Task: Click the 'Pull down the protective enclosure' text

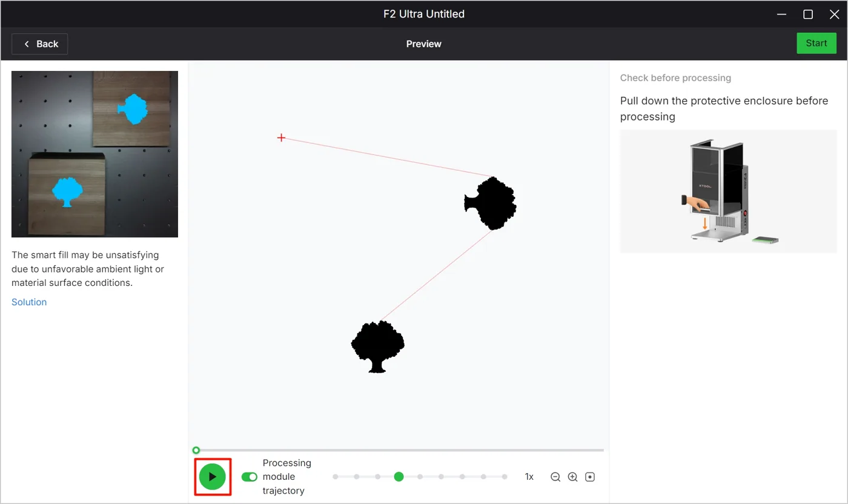Action: click(x=724, y=108)
